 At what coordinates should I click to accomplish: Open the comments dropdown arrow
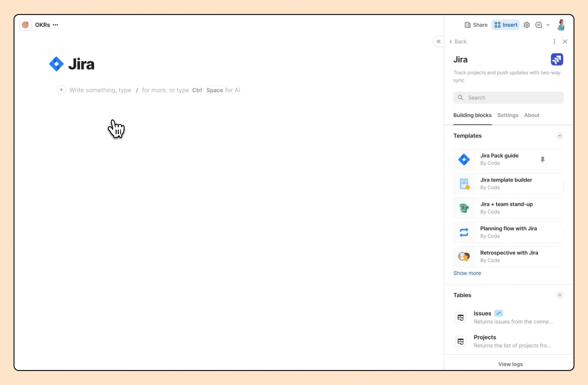tap(548, 25)
